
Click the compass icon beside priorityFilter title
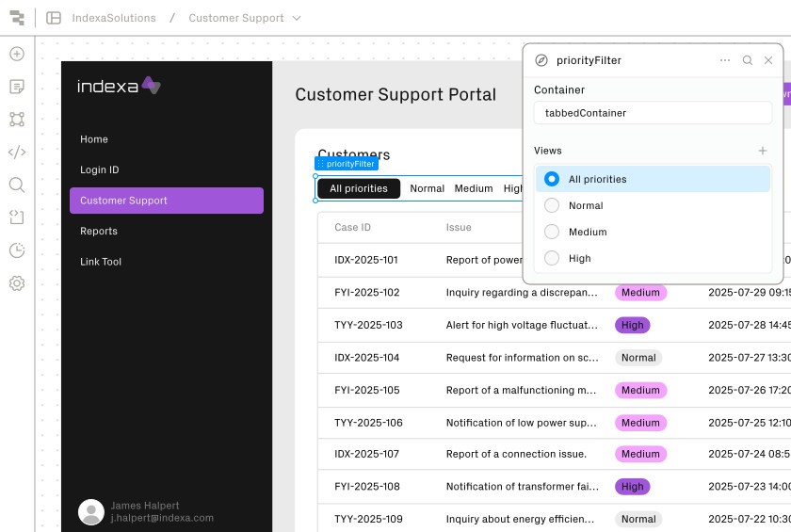[x=541, y=60]
